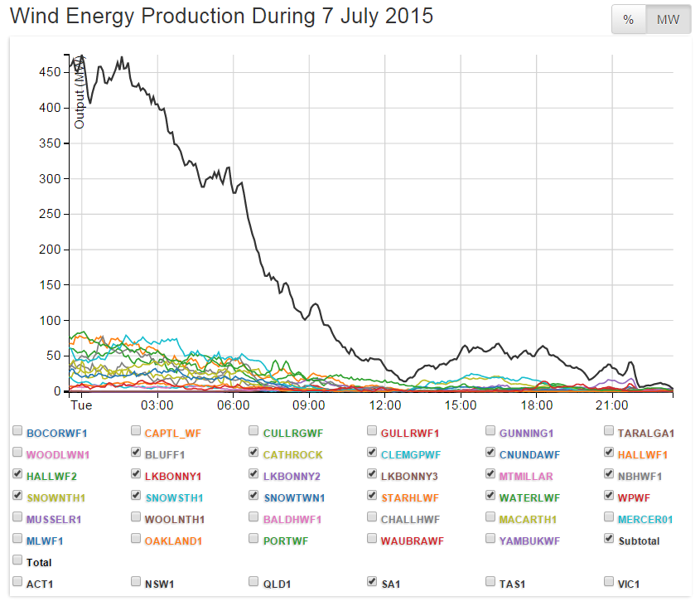
Task: Check the WAUBRAWF checkbox
Action: 373,539
